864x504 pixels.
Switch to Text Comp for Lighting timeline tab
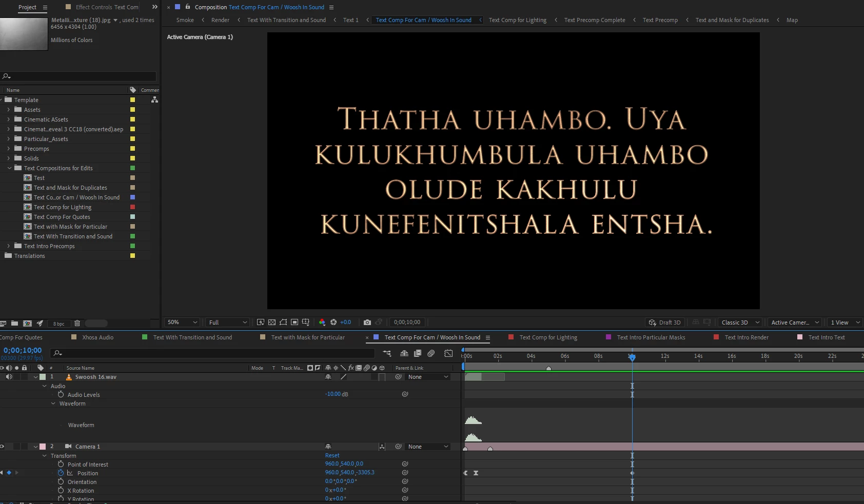coord(548,337)
